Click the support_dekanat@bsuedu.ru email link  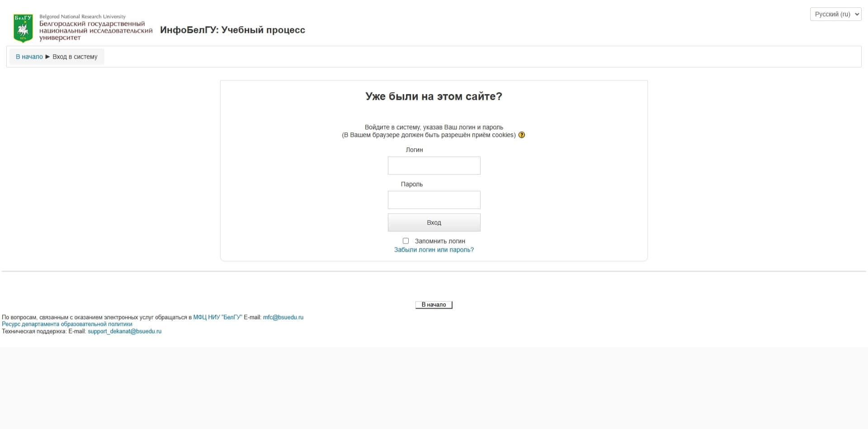click(x=124, y=331)
